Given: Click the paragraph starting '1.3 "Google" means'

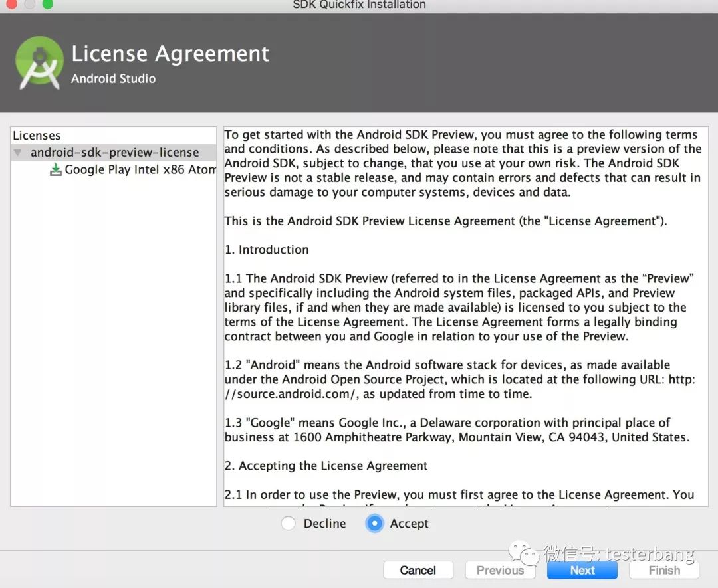Looking at the screenshot, I should (x=457, y=430).
